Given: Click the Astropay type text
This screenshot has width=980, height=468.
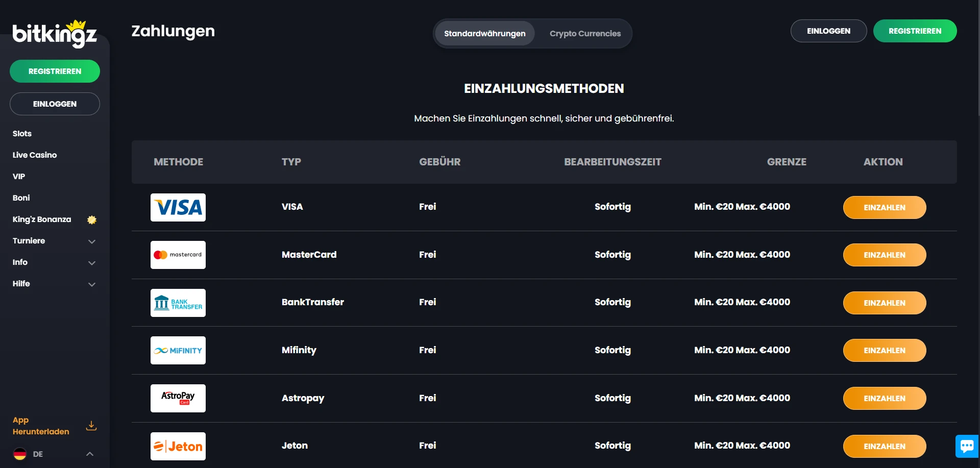Looking at the screenshot, I should (x=303, y=398).
